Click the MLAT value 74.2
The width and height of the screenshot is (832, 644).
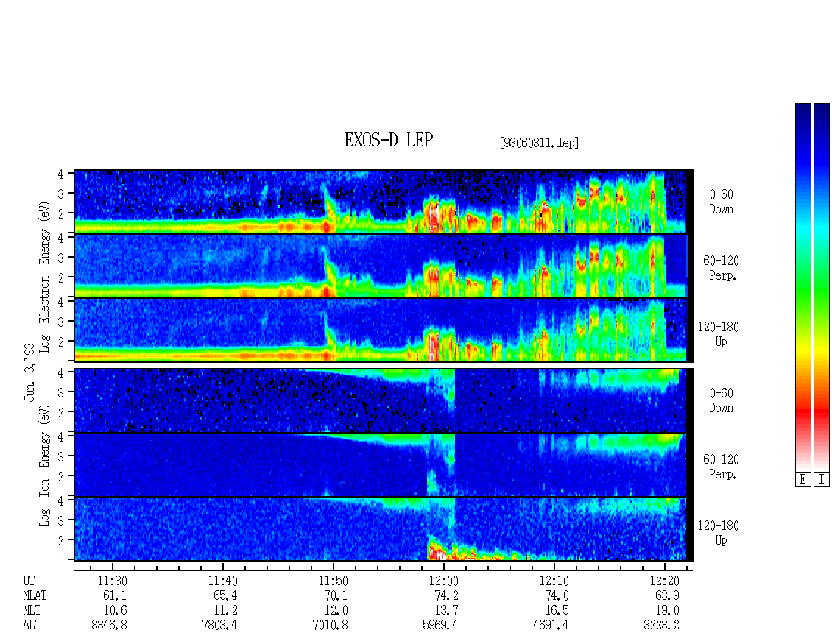click(446, 595)
